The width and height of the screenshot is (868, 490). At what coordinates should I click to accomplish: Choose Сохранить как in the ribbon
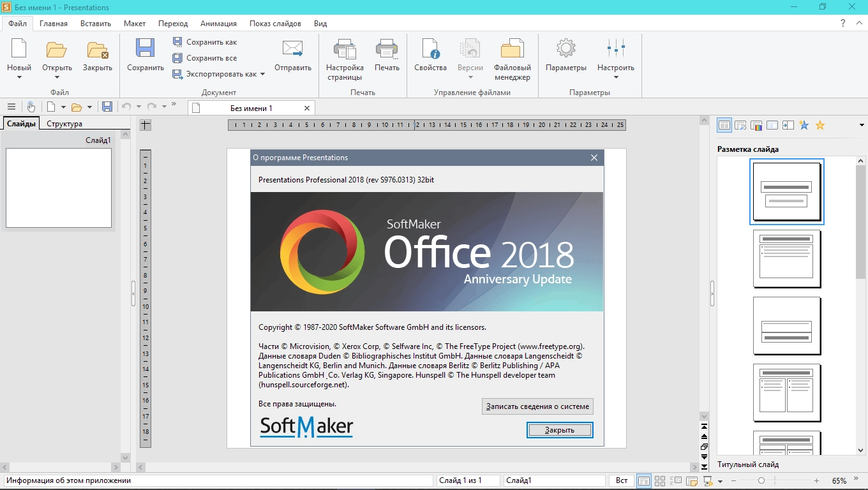point(205,42)
